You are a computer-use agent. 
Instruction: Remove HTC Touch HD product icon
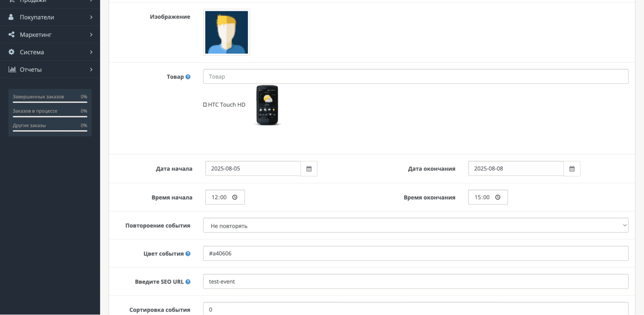[205, 105]
